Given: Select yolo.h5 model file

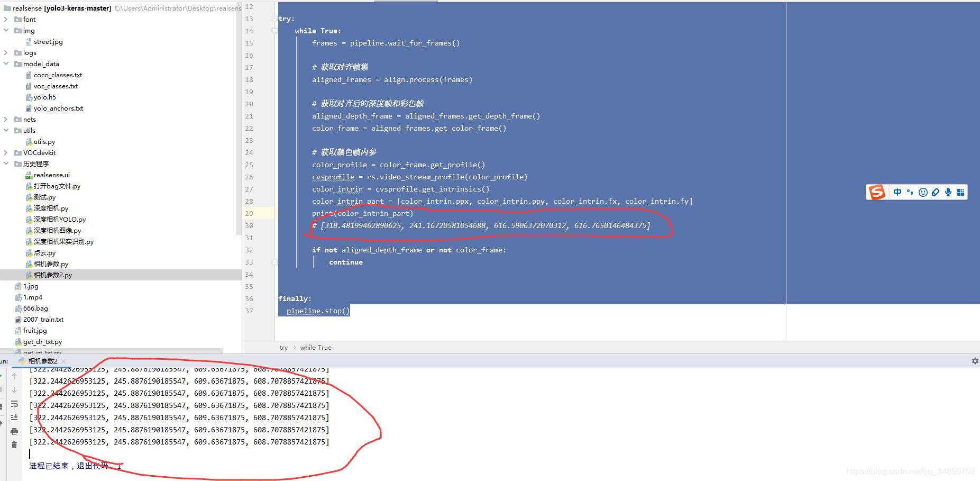Looking at the screenshot, I should click(x=44, y=97).
